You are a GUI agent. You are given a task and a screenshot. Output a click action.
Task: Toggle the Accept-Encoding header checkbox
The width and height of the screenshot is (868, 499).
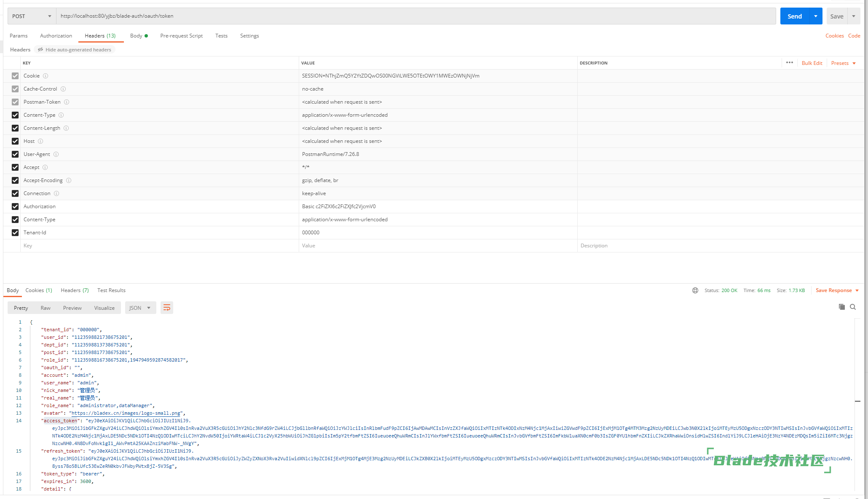(x=15, y=180)
